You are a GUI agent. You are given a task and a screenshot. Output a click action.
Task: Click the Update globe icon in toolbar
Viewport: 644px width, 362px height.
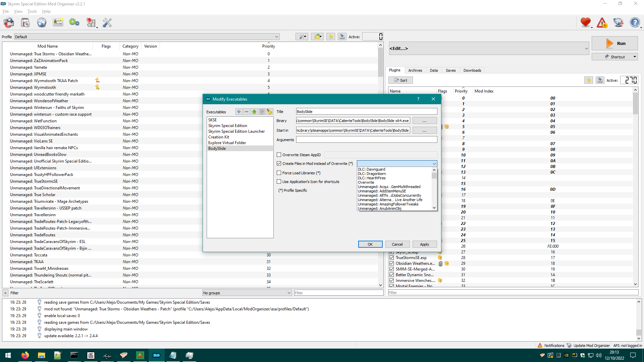618,23
